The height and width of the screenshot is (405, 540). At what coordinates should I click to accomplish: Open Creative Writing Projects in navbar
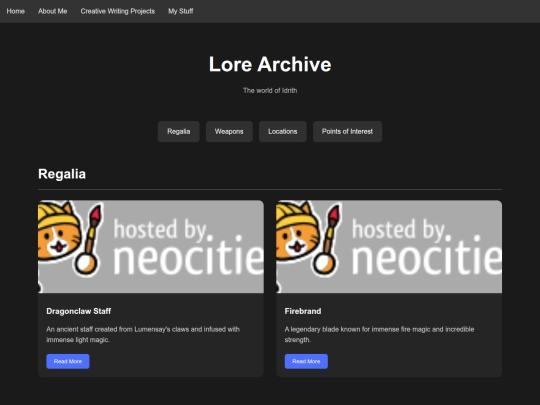118,11
